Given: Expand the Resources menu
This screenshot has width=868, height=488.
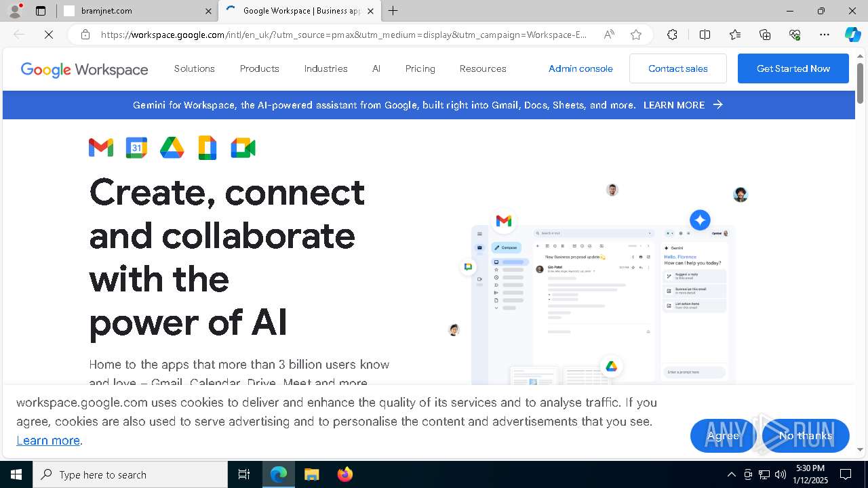Looking at the screenshot, I should click(483, 68).
